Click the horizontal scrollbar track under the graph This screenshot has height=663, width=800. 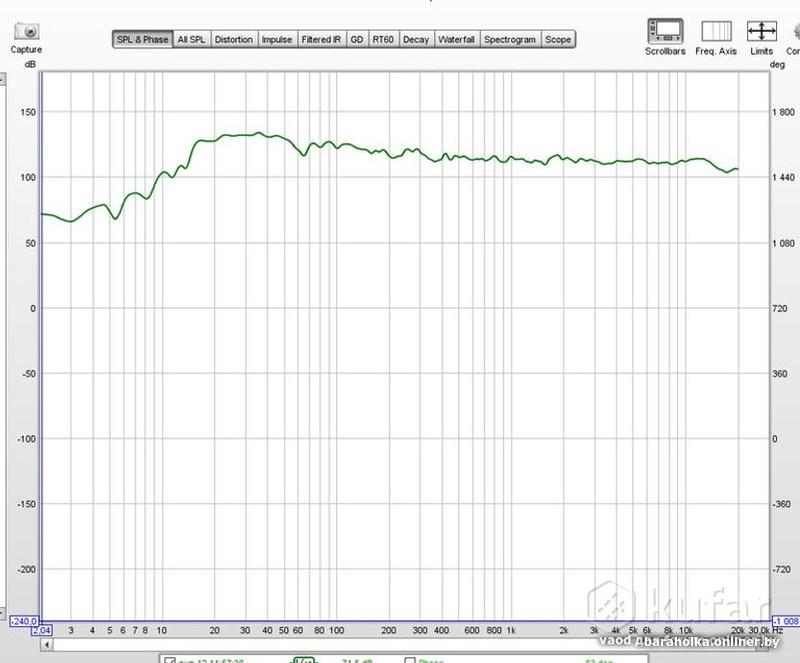(403, 645)
